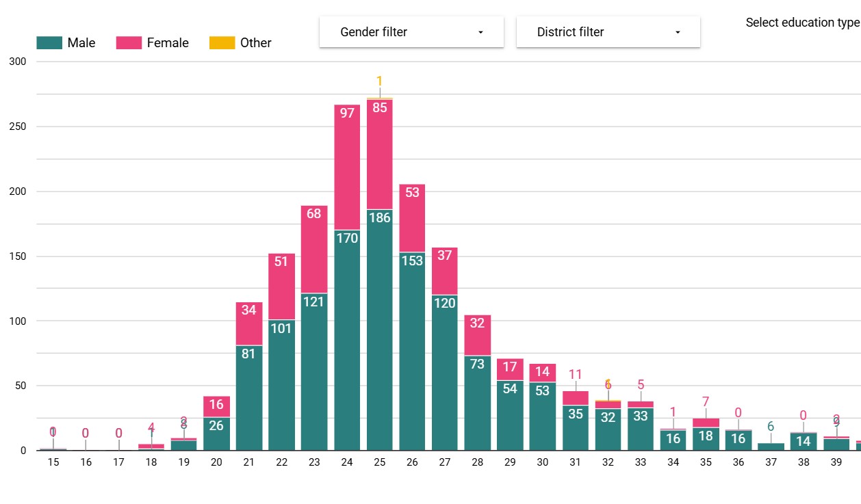Image resolution: width=861 pixels, height=504 pixels.
Task: Click the Male bar labeled 101 at age 22
Action: 281,383
